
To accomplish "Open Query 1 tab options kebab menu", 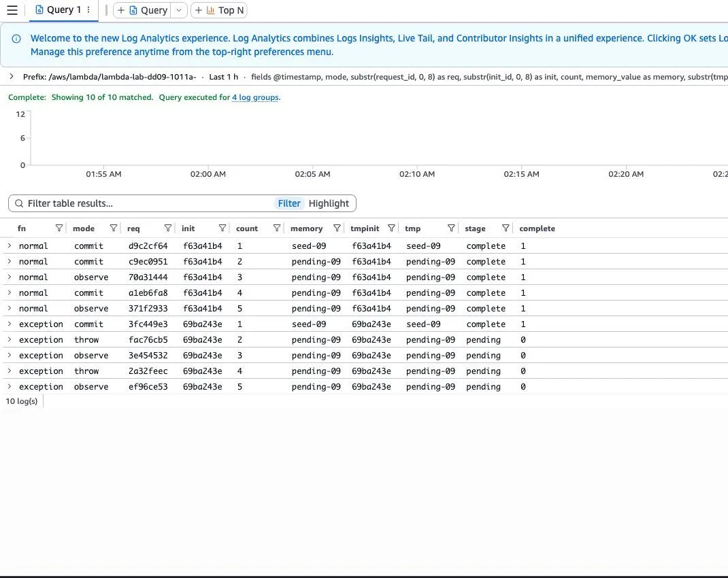I will [88, 10].
